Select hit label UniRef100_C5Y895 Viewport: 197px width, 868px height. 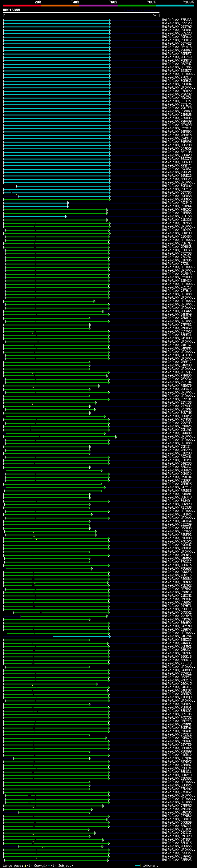(x=176, y=125)
